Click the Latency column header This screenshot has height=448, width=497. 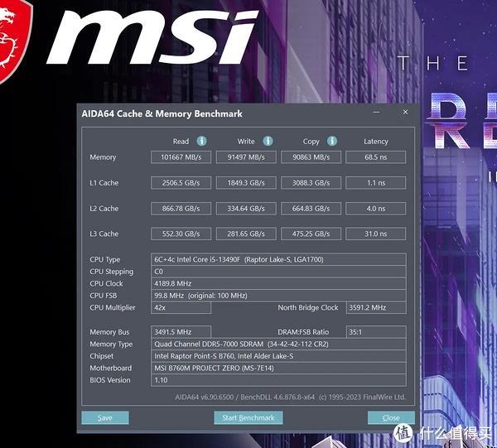pos(375,142)
